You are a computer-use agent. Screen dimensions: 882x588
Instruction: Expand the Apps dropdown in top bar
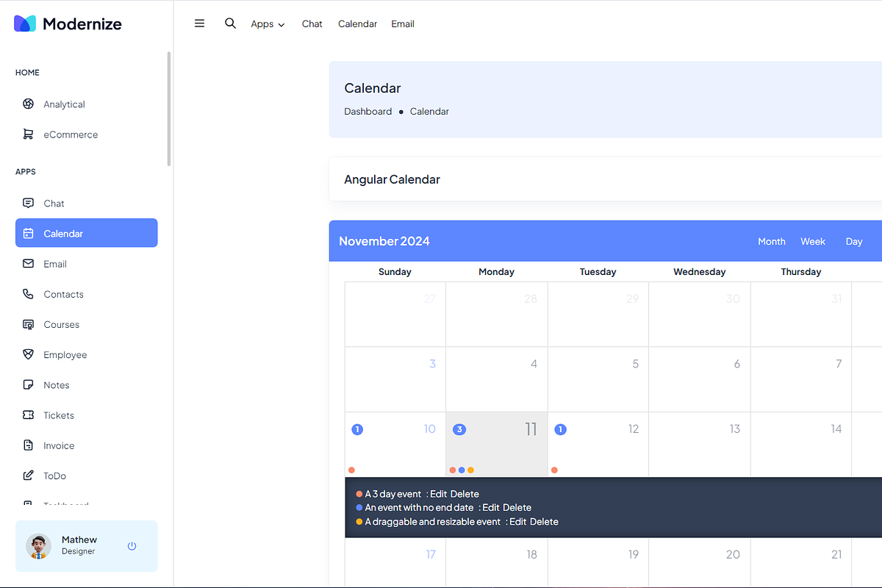pyautogui.click(x=268, y=24)
